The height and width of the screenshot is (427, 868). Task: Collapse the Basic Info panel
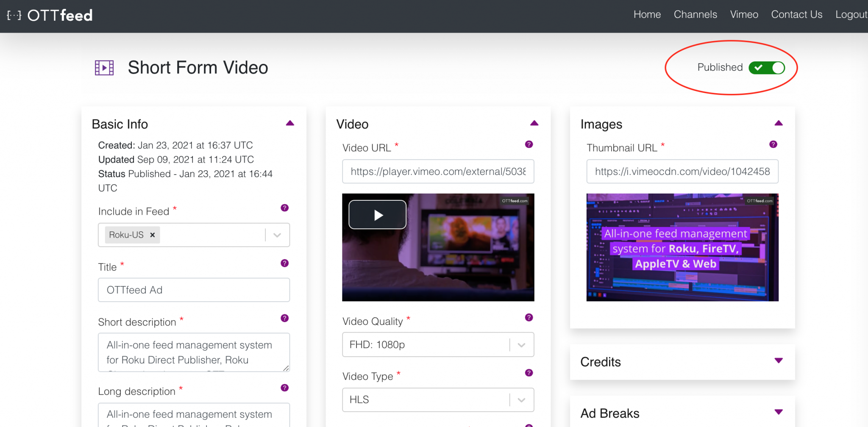290,123
